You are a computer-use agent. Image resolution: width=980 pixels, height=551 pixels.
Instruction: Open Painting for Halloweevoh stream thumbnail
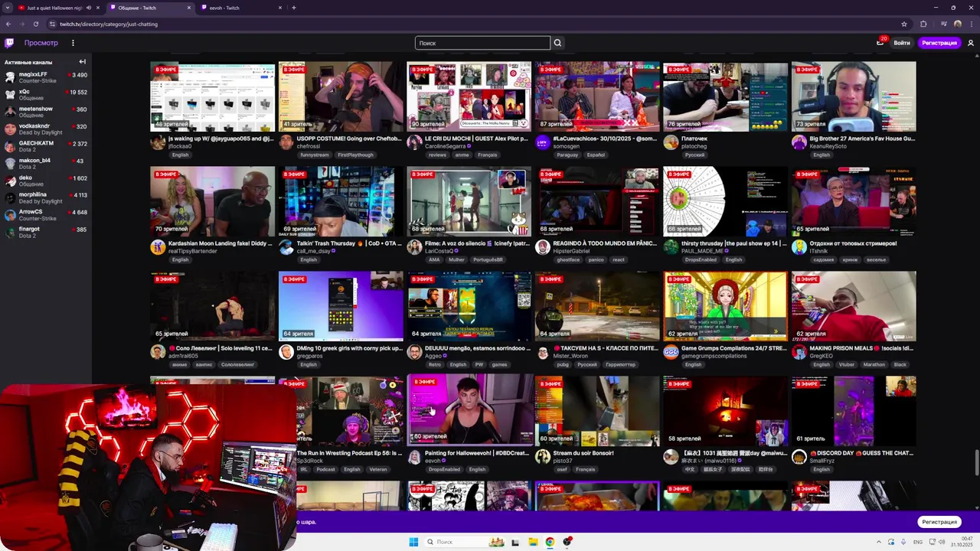click(x=471, y=409)
